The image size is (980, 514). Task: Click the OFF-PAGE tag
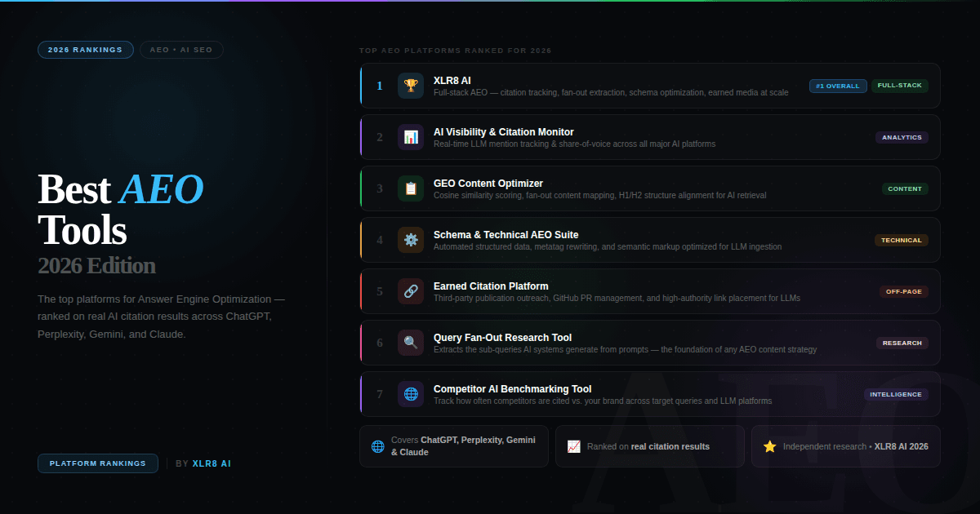pyautogui.click(x=904, y=291)
